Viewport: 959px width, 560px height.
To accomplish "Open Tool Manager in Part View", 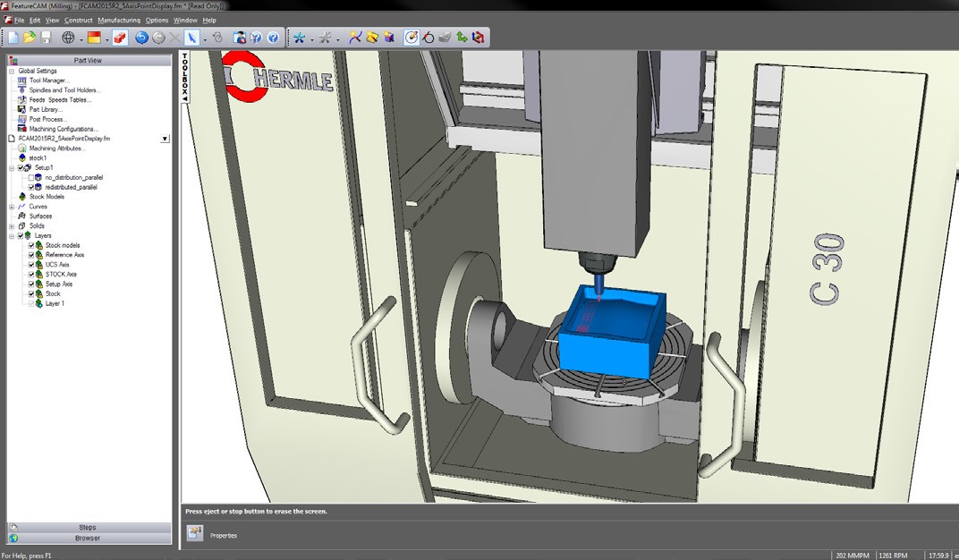I will (48, 81).
